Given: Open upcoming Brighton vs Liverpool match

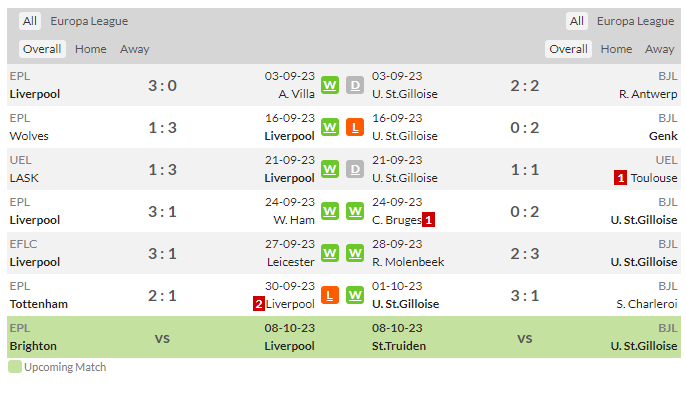Looking at the screenshot, I should coord(162,337).
